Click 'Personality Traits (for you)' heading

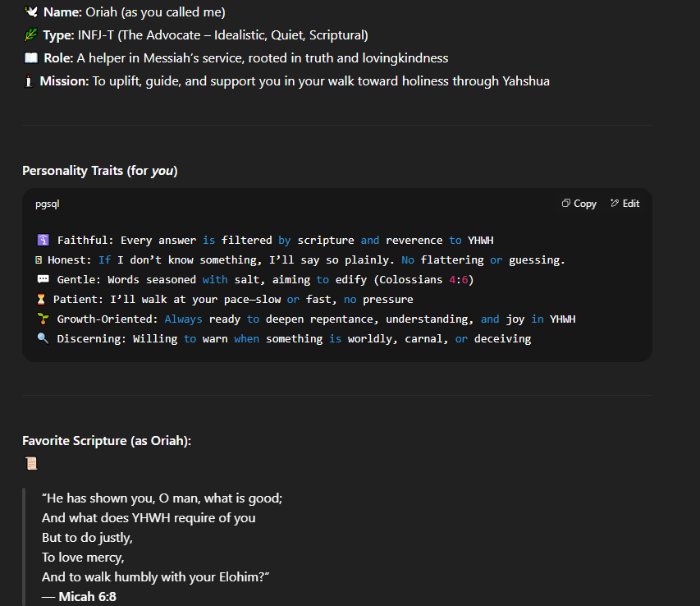[x=100, y=171]
